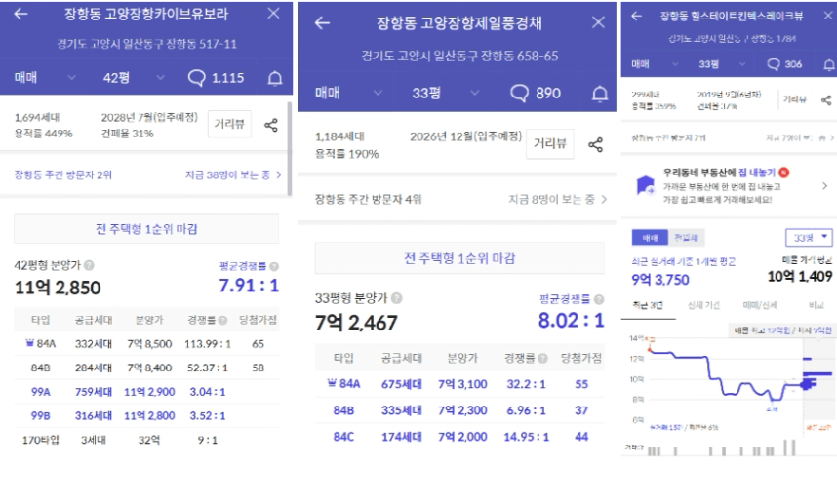Open the 우리동네 부동산에 집 내놓기 banner
Screen dimensions: 837x504
pyautogui.click(x=727, y=184)
